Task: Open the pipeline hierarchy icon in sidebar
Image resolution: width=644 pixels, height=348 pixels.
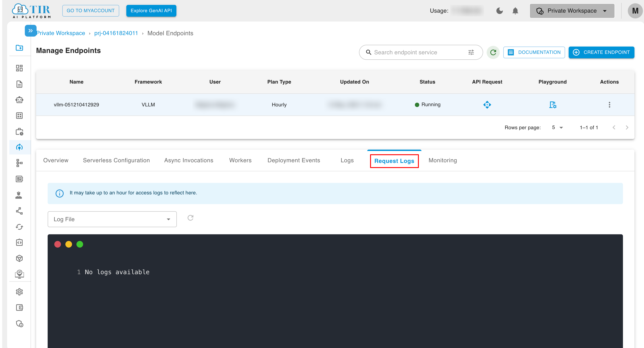Action: [x=19, y=163]
